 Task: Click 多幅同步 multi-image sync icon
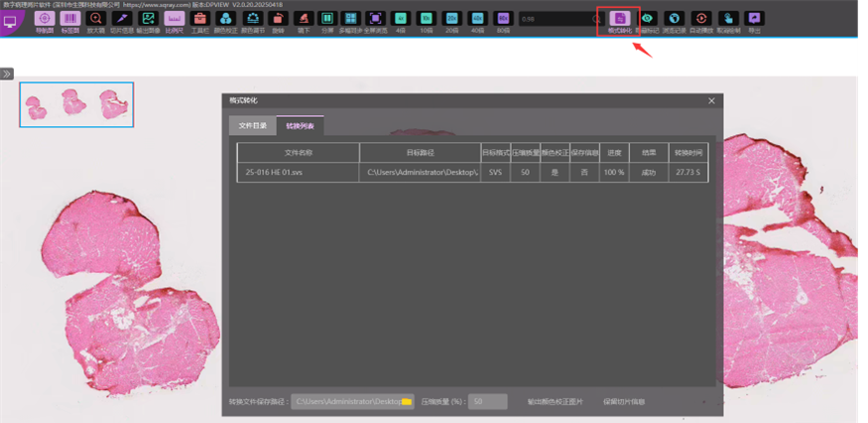[x=351, y=18]
